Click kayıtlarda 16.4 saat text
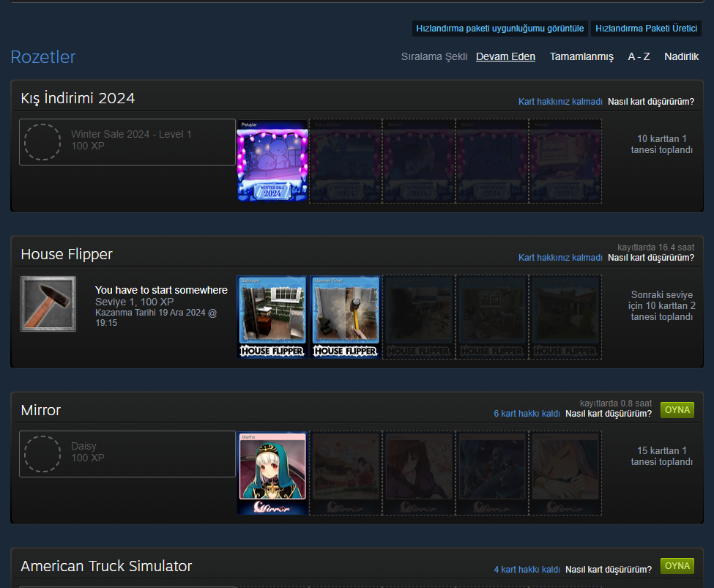Viewport: 714px width, 588px height. 655,248
